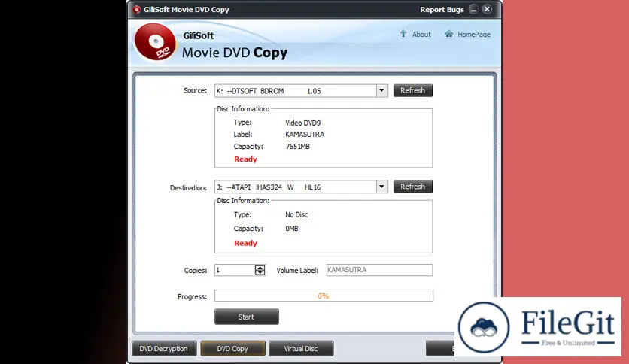Expand the Destination drive dropdown

point(382,187)
